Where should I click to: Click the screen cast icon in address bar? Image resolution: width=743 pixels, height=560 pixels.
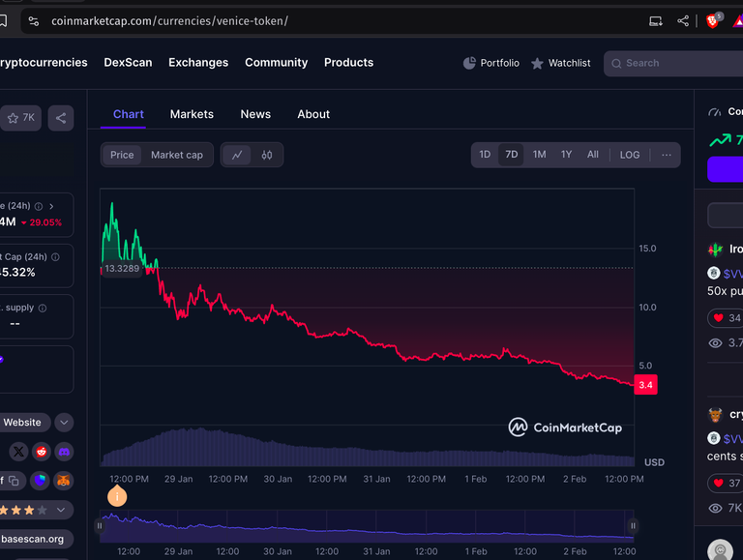pos(656,21)
